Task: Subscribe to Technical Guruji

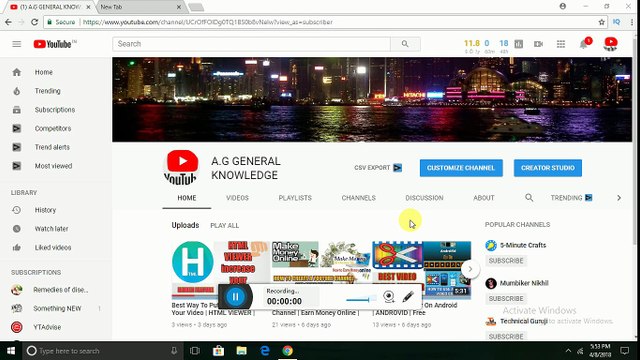Action: [x=506, y=336]
